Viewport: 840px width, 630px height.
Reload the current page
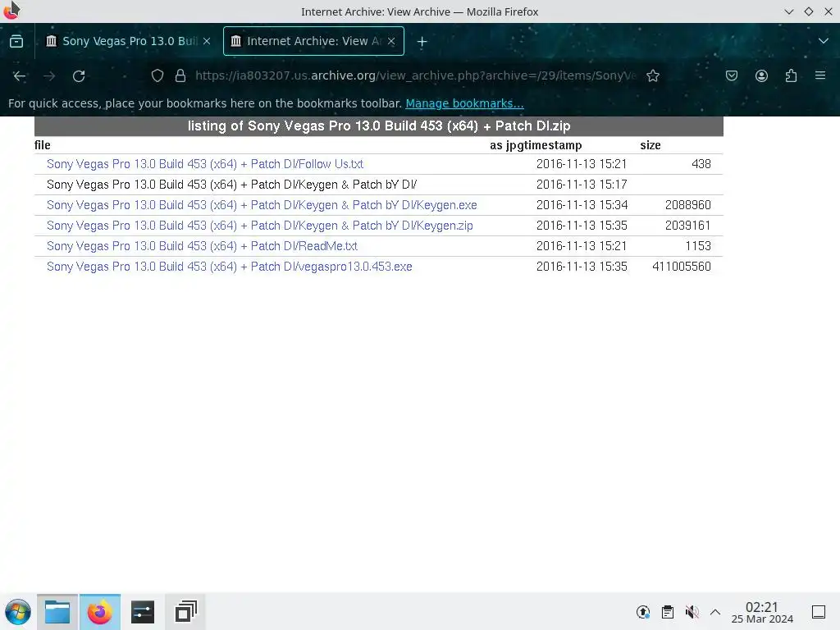(79, 76)
